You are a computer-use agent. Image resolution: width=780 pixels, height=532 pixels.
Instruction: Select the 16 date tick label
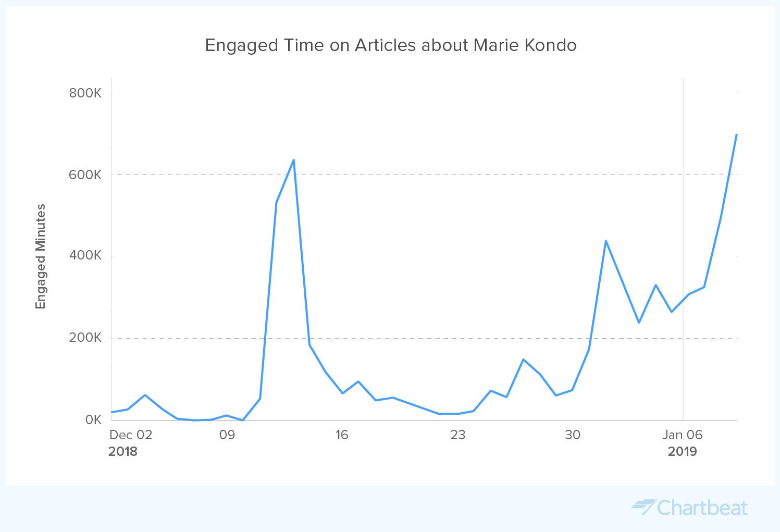click(341, 435)
